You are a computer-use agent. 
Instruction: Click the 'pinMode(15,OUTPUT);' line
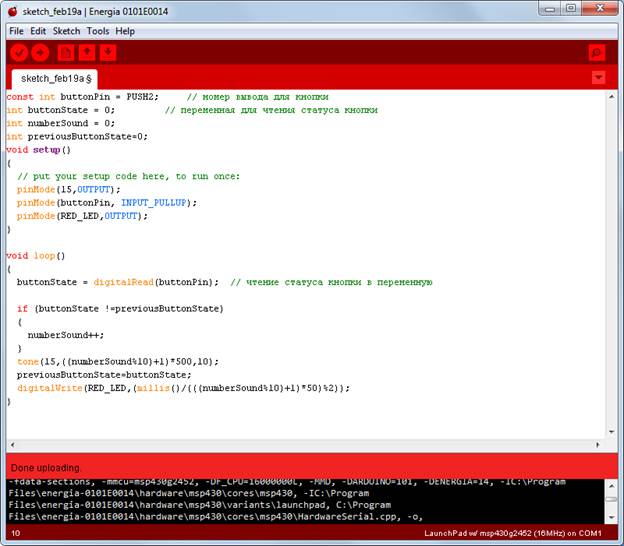click(68, 189)
